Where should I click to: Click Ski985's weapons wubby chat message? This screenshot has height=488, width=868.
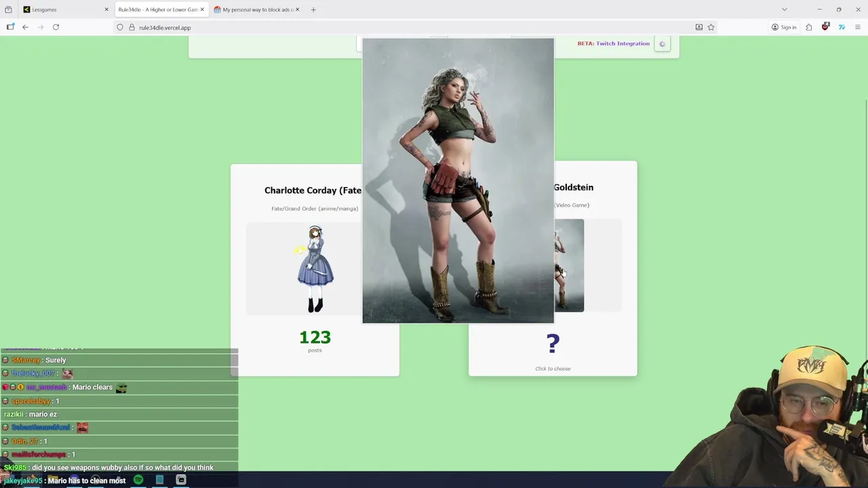123,468
